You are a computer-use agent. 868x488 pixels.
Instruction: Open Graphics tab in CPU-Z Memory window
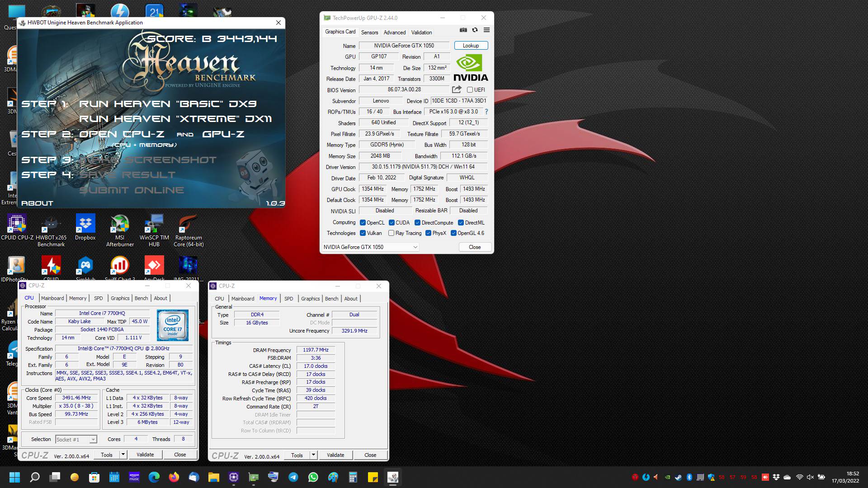point(311,299)
